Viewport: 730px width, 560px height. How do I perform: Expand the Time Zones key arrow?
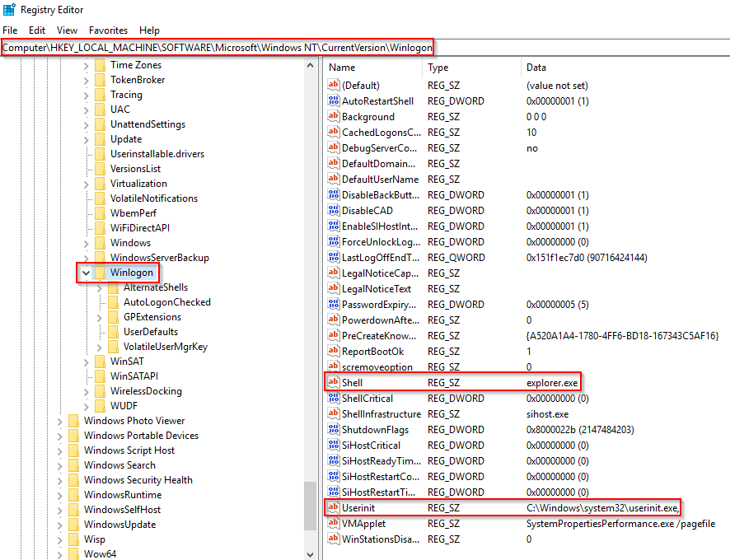[x=86, y=65]
